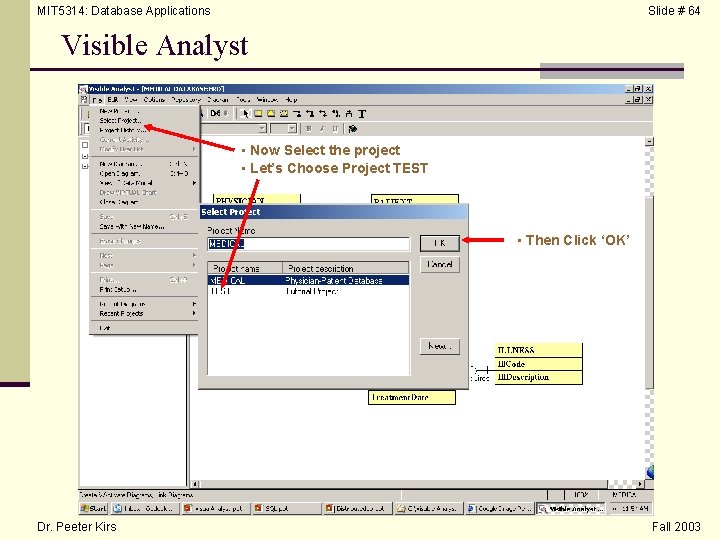Click the Treatment Date attribute box
This screenshot has height=540, width=720.
point(412,398)
